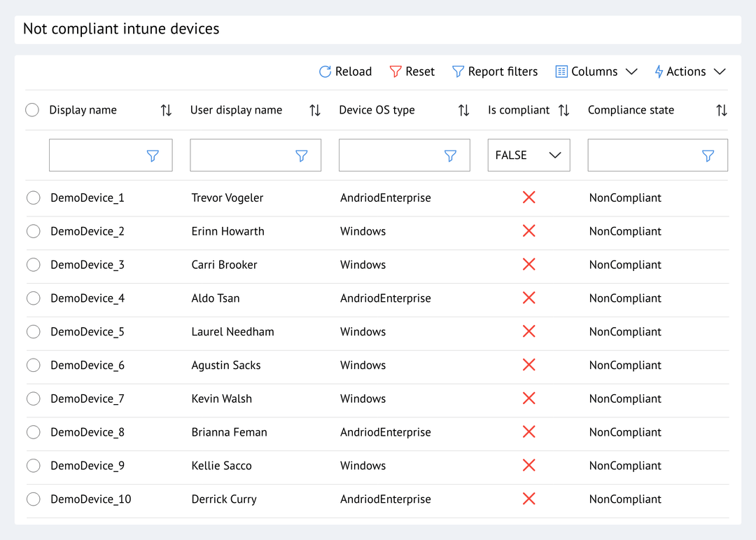Click the Actions lightning bolt icon

(657, 71)
